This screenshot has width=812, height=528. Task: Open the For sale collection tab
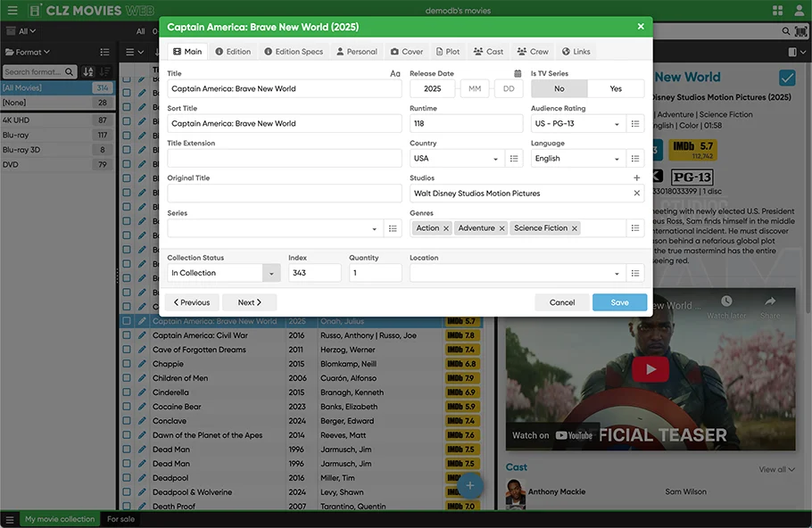[120, 519]
